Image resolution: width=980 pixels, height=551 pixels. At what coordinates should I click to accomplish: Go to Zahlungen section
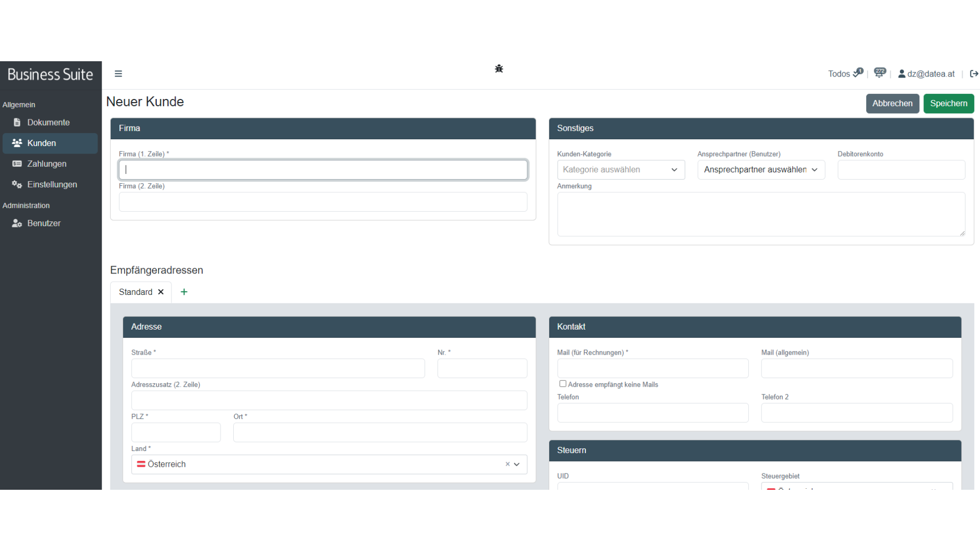(x=47, y=164)
